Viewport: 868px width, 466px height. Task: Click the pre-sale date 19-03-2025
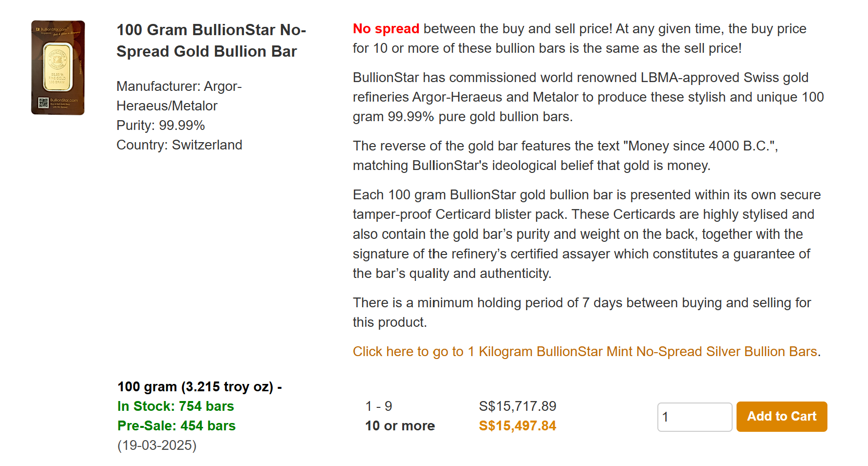coord(156,445)
